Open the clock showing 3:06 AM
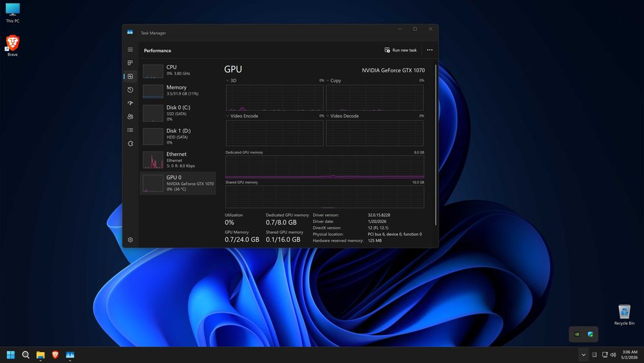644x363 pixels. (x=630, y=355)
